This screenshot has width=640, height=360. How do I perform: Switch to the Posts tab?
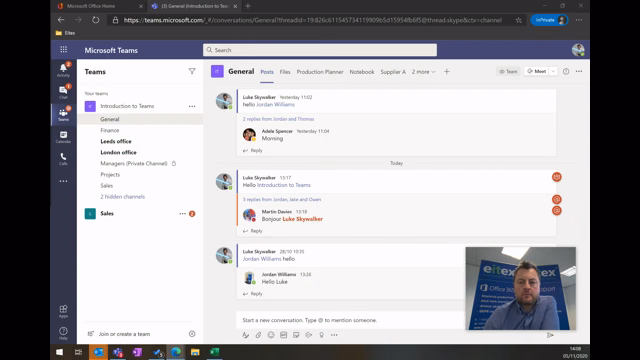pyautogui.click(x=267, y=72)
